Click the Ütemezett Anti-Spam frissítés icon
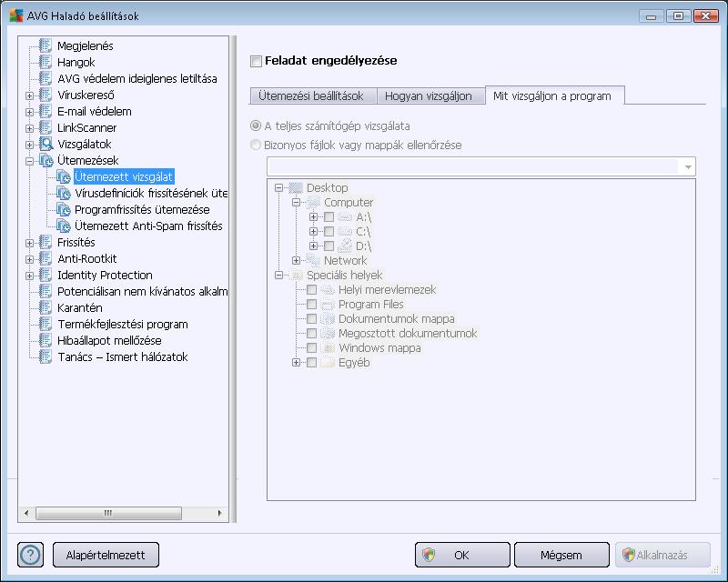This screenshot has height=582, width=728. (63, 226)
